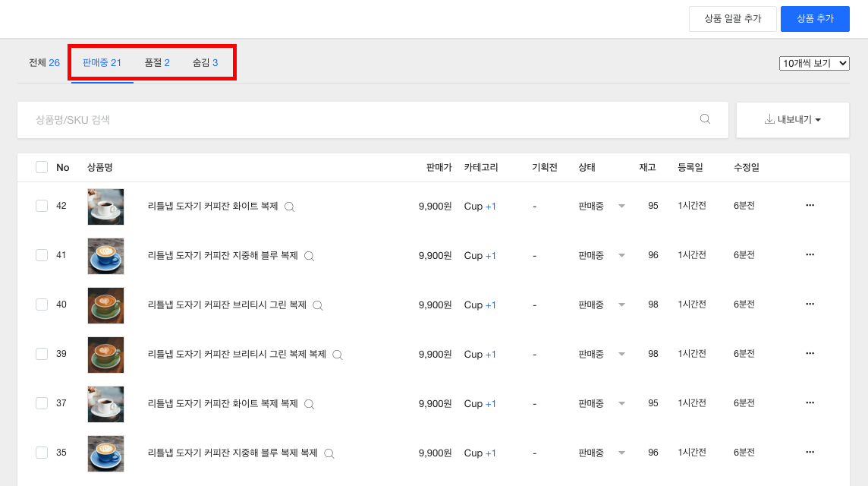Viewport: 868px width, 486px height.
Task: Preview product 39 with its magnifier icon
Action: 337,355
